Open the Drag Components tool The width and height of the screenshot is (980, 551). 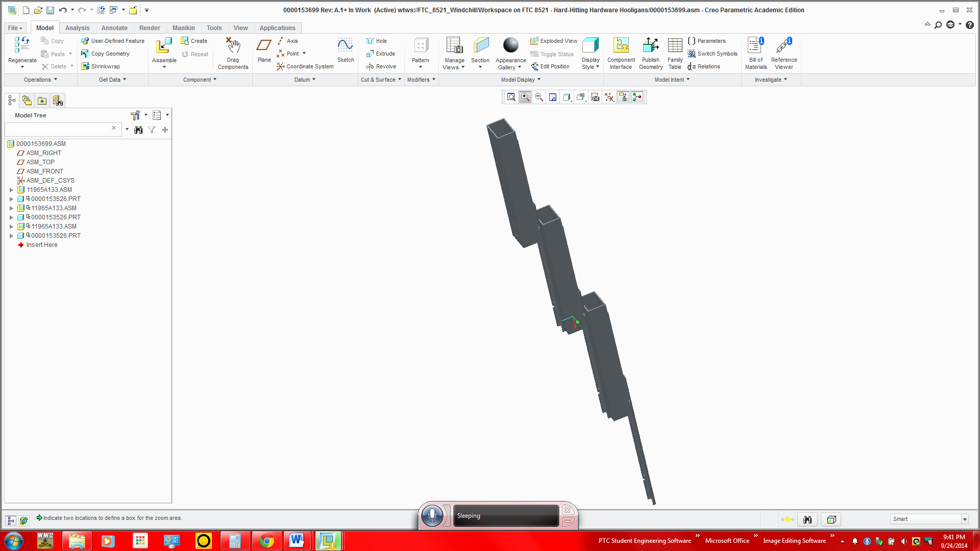tap(233, 53)
